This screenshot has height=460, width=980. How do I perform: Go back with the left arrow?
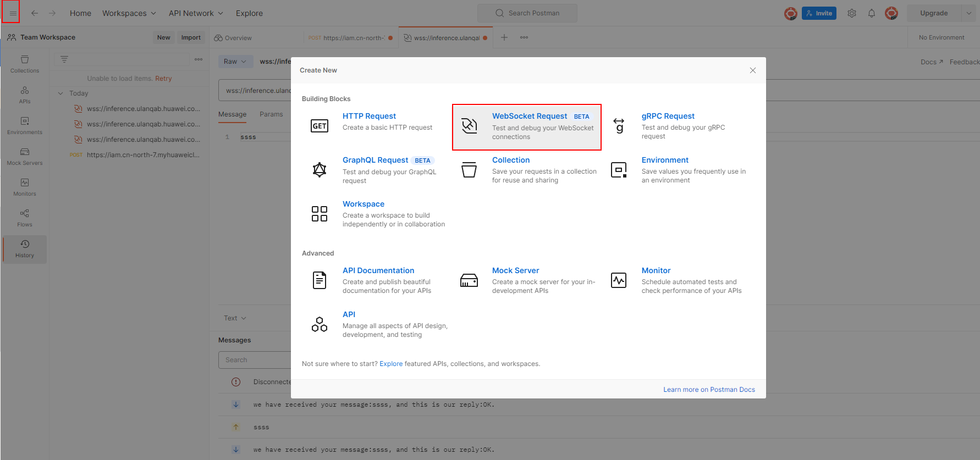click(35, 13)
